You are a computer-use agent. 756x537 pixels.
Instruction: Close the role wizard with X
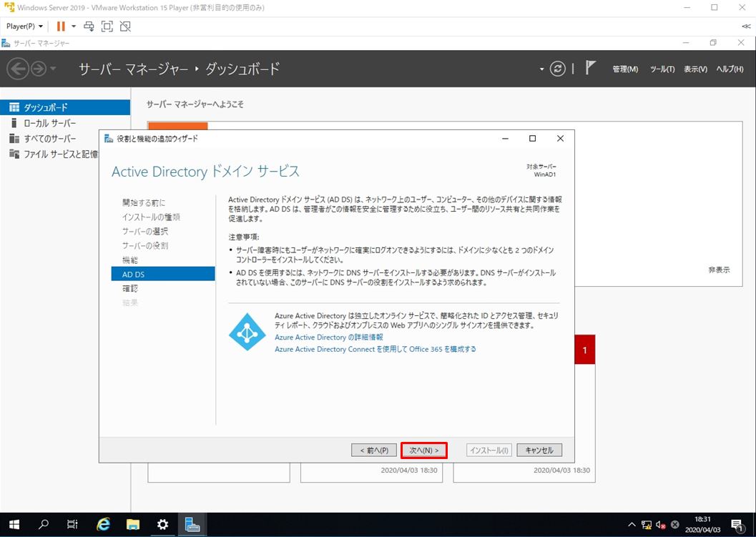click(560, 138)
